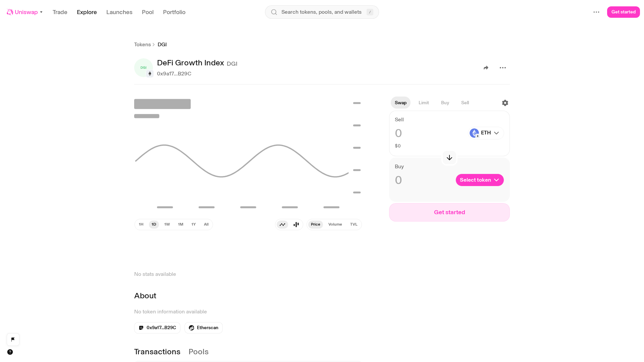Switch chart to 1Y range

pos(194,225)
